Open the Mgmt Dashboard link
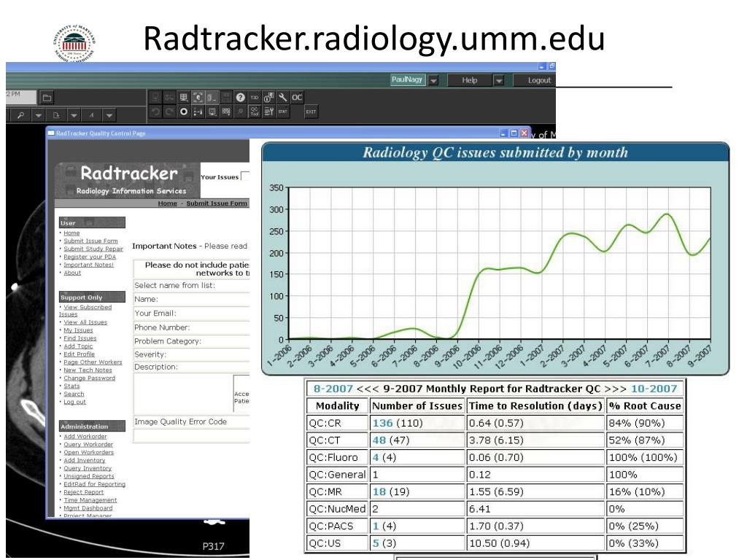The width and height of the screenshot is (747, 560). pyautogui.click(x=88, y=508)
